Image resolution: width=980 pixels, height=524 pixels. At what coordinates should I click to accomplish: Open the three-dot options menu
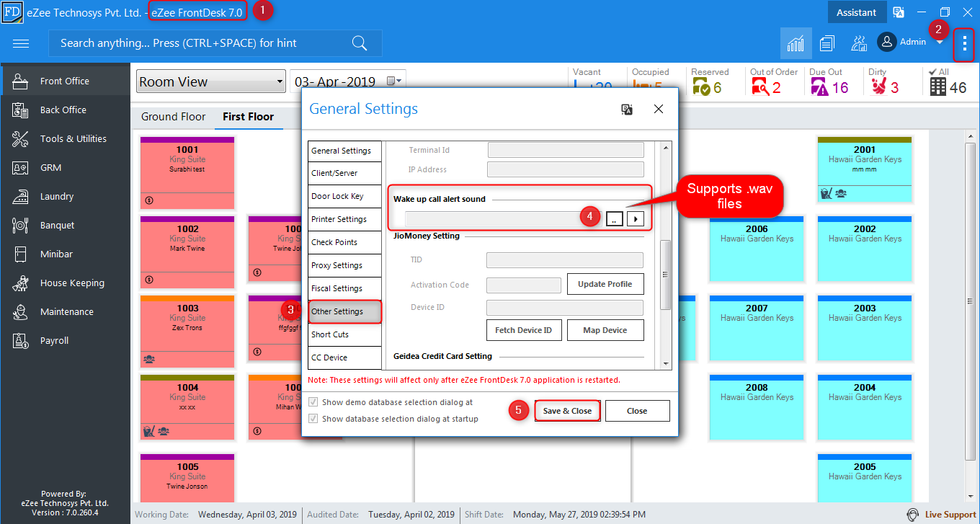pyautogui.click(x=964, y=45)
